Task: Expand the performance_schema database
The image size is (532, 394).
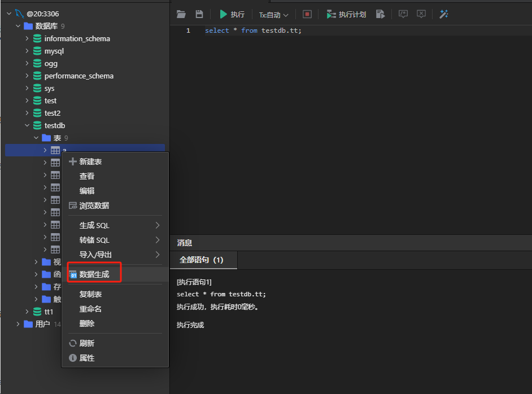Action: coord(27,76)
